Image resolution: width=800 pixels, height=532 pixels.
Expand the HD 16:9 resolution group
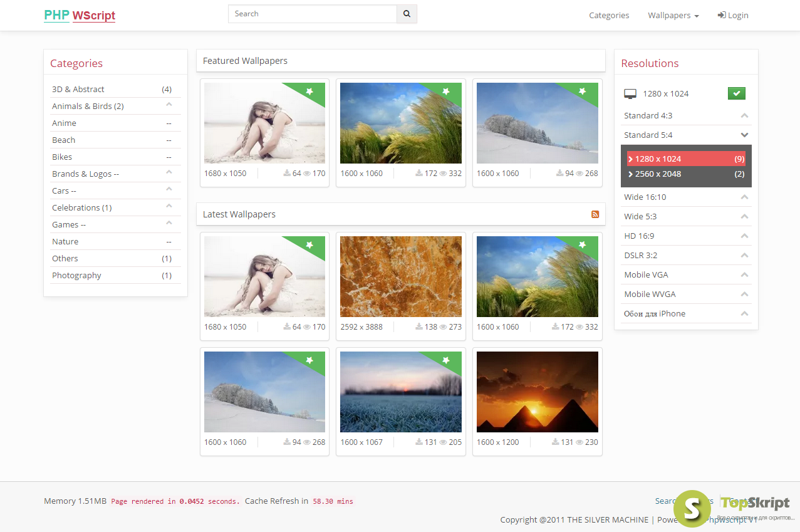[686, 236]
